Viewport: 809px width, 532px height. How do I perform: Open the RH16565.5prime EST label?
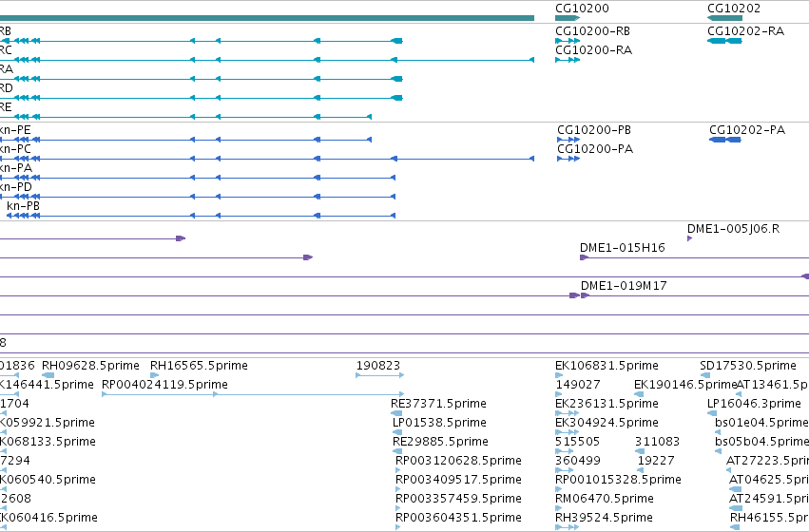(199, 366)
